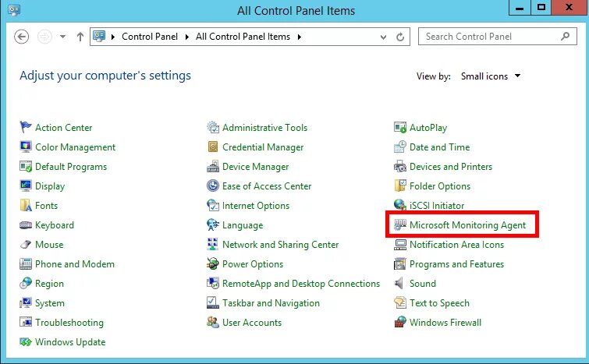Viewport: 589px width, 364px height.
Task: Click the AutoPlay icon
Action: point(400,127)
